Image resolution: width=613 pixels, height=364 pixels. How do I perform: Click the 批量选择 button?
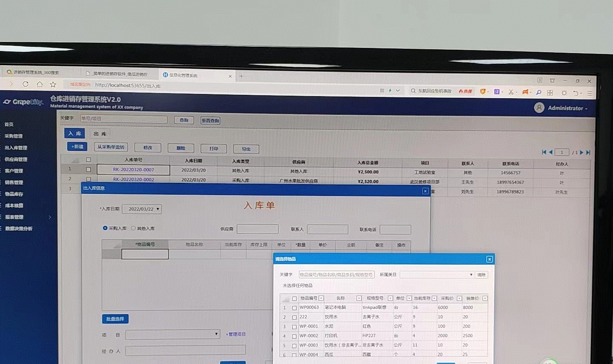point(115,318)
